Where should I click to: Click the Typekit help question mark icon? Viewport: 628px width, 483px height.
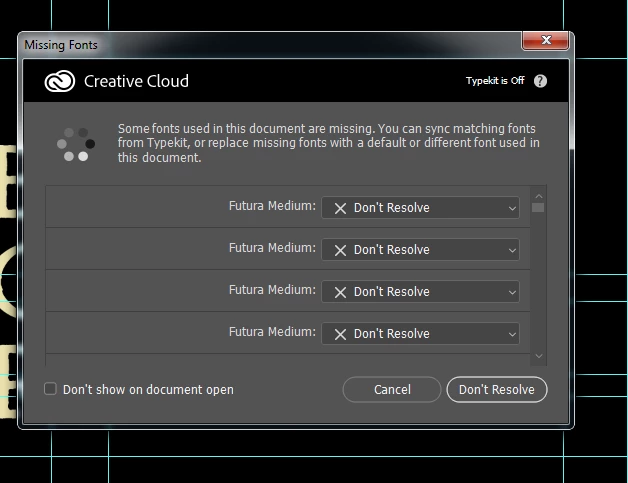[540, 81]
